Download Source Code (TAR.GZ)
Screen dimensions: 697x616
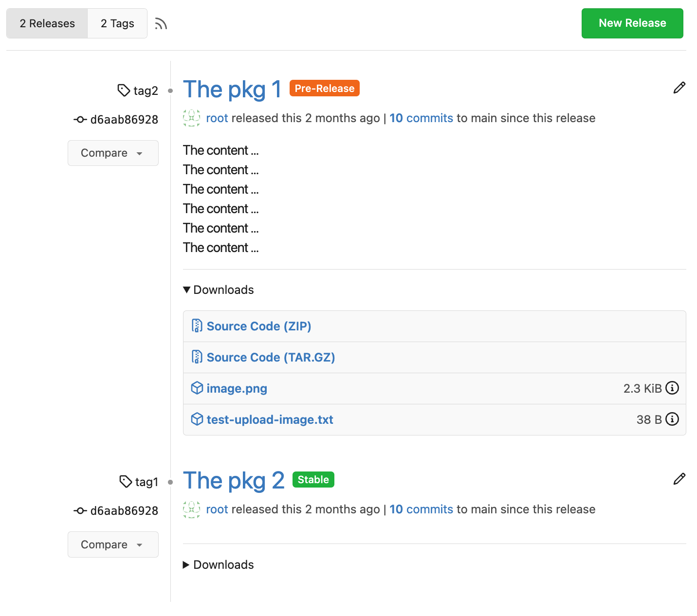point(271,358)
